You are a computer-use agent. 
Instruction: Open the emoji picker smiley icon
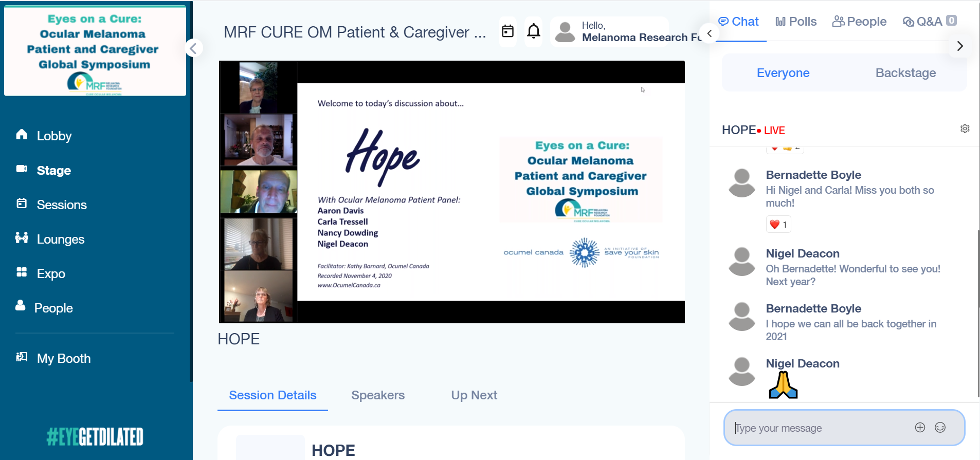tap(940, 428)
